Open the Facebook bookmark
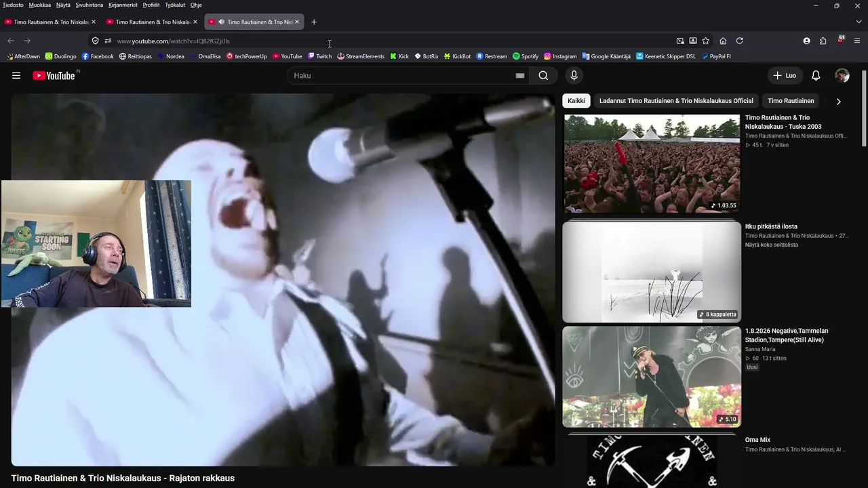The image size is (868, 488). click(x=98, y=56)
